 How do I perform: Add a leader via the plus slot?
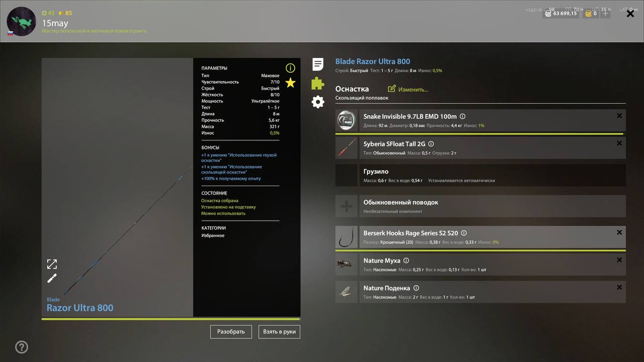[347, 206]
